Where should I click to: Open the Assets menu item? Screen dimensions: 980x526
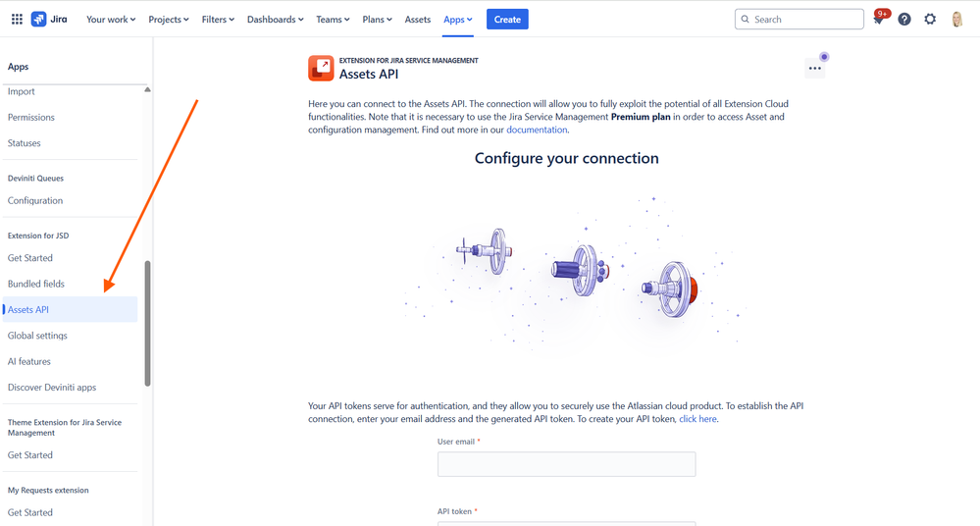[x=418, y=20]
